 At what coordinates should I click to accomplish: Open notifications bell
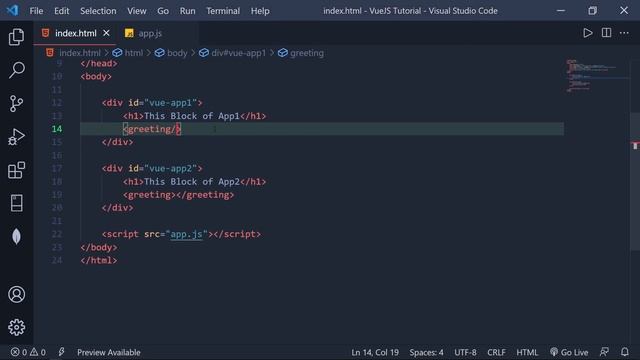[x=624, y=352]
